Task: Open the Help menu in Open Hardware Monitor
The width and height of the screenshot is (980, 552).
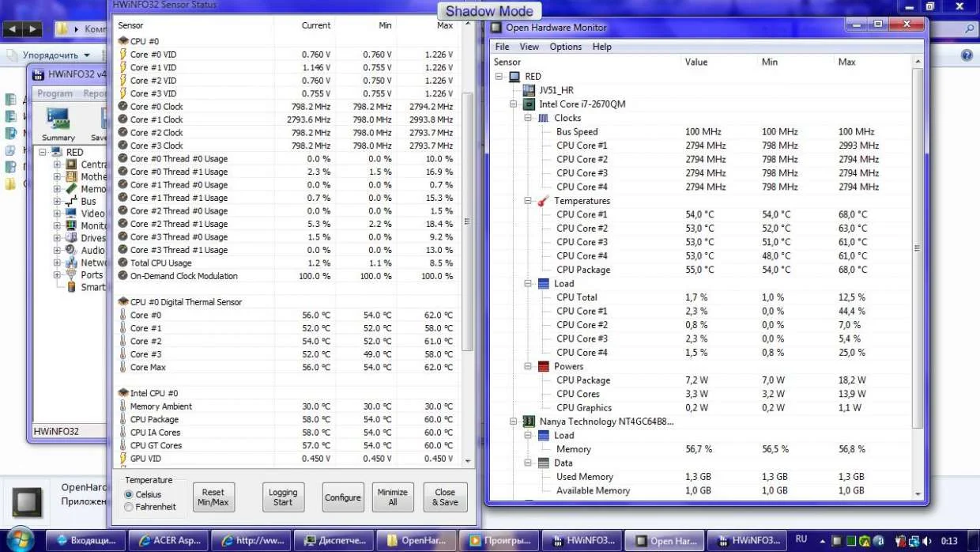Action: pos(602,47)
